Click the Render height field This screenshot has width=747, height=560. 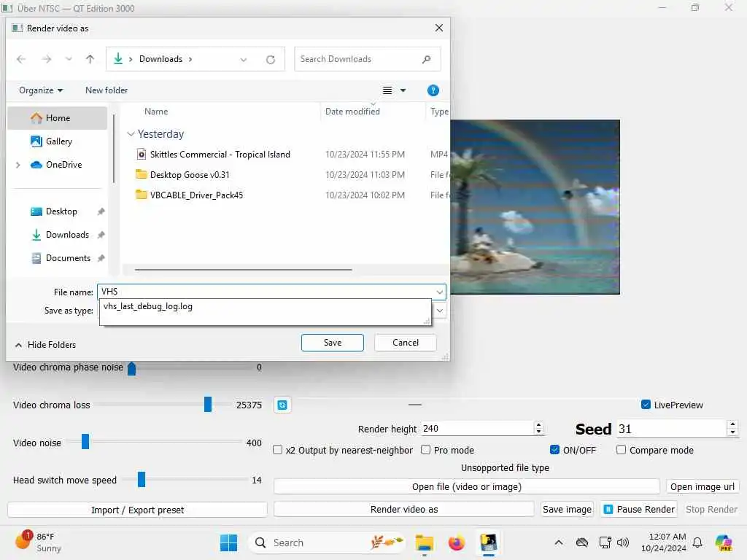click(x=477, y=429)
